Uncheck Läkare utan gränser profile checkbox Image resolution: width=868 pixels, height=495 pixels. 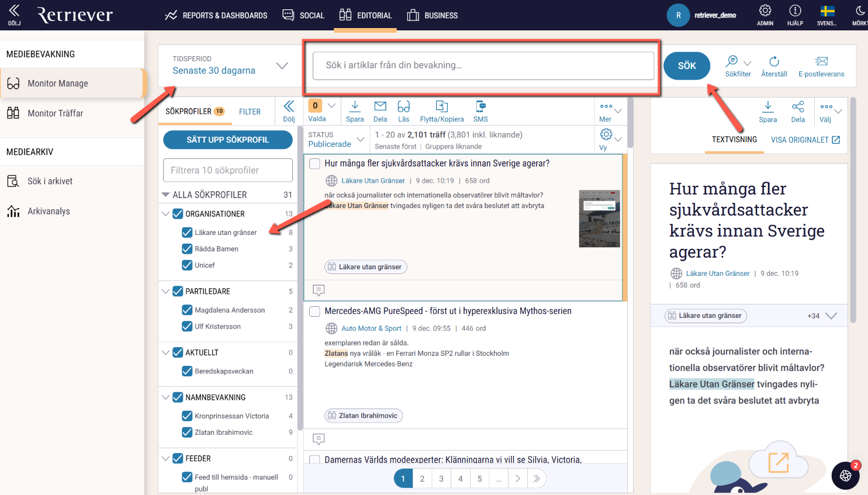[x=187, y=233]
